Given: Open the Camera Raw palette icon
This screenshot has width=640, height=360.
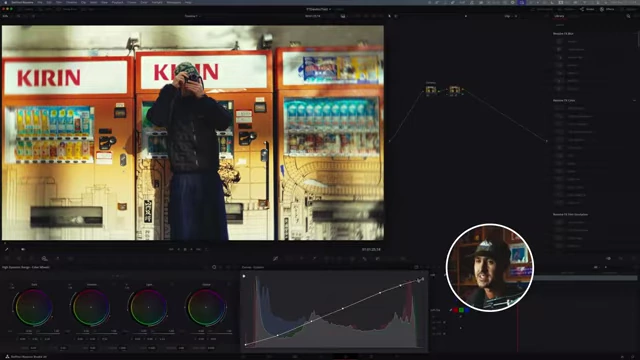Looking at the screenshot, I should click(x=7, y=258).
